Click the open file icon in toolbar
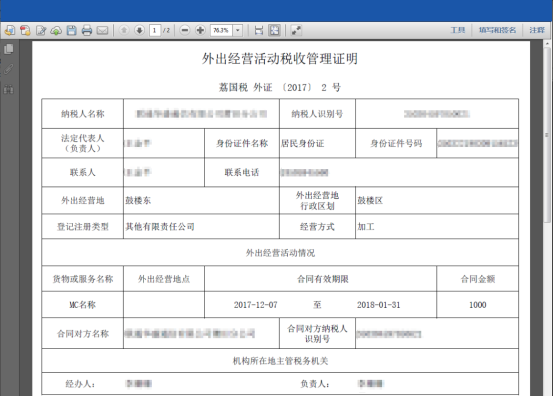The image size is (554, 396). click(10, 30)
